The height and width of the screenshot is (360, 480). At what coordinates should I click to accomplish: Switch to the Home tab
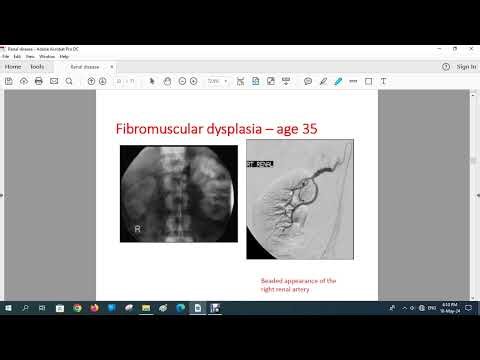13,67
